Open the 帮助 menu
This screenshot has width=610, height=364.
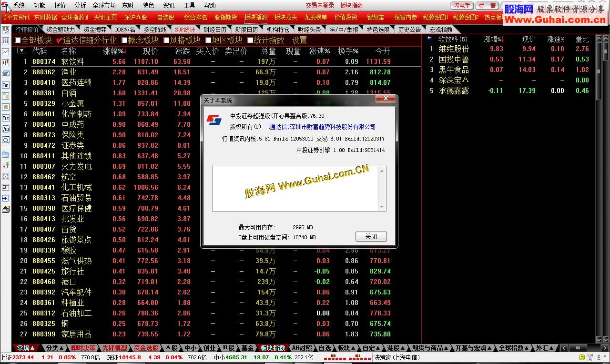coord(210,5)
